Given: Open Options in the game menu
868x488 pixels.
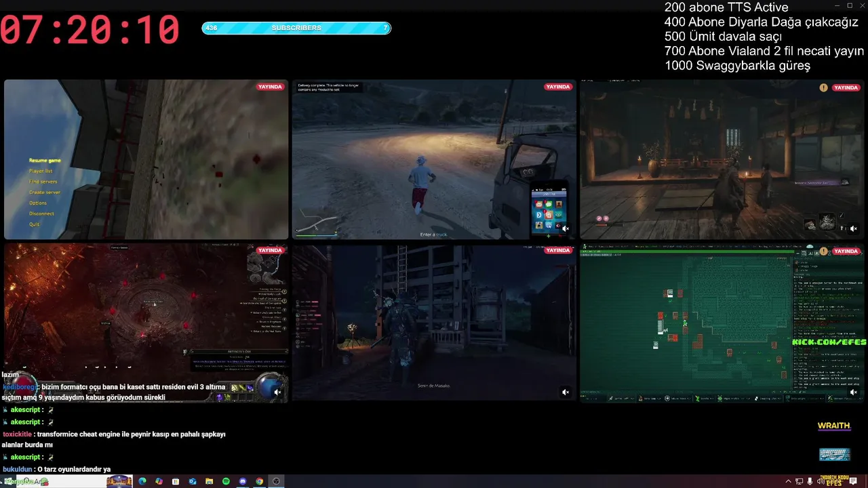Looking at the screenshot, I should [38, 203].
